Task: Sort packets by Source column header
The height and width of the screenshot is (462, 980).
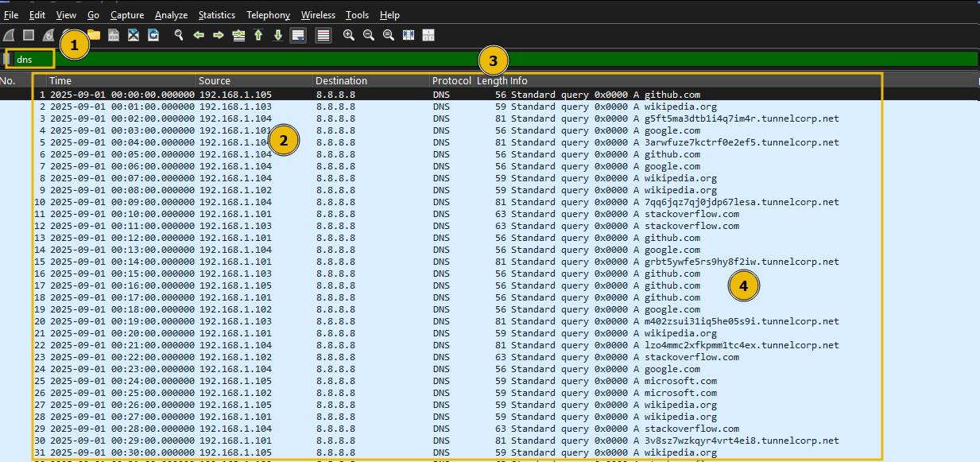Action: (x=215, y=81)
